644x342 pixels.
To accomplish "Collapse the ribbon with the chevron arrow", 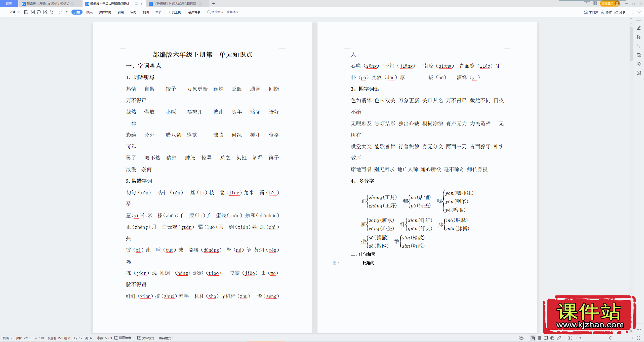I will pyautogui.click(x=638, y=12).
